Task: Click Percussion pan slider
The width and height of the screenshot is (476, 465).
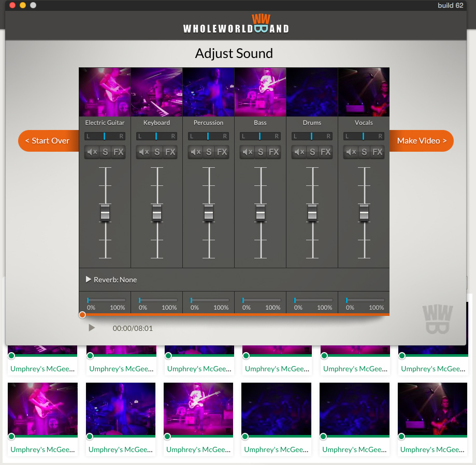Action: point(208,136)
